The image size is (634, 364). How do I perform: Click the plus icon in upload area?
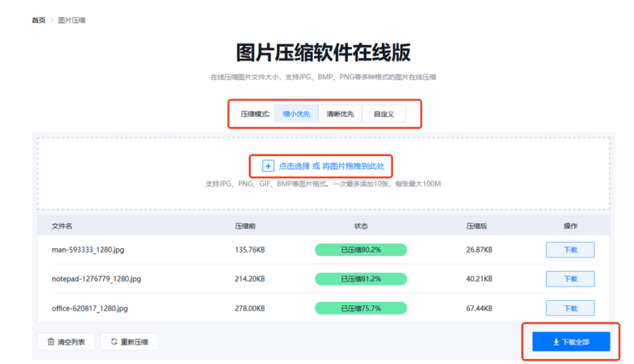[x=268, y=166]
